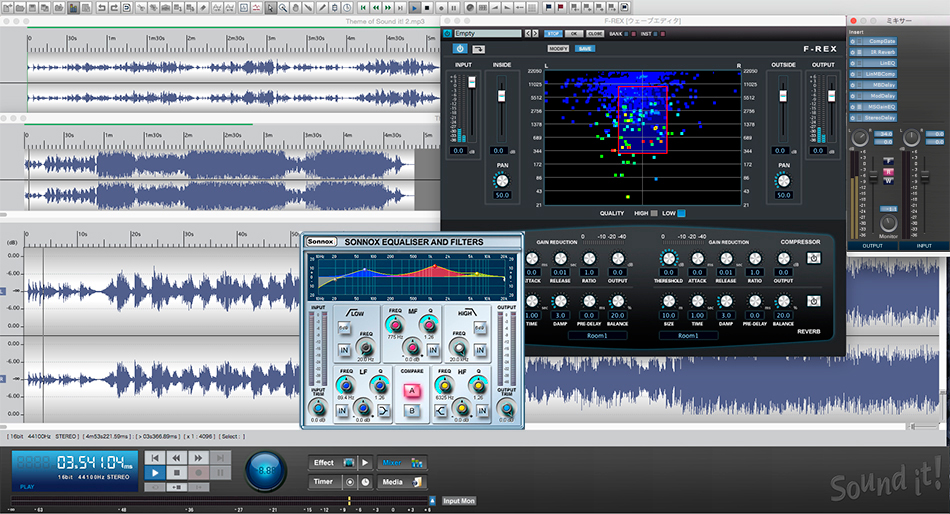Screen dimensions: 950x514
Task: Click the SAVE button in F-REX
Action: pos(585,48)
